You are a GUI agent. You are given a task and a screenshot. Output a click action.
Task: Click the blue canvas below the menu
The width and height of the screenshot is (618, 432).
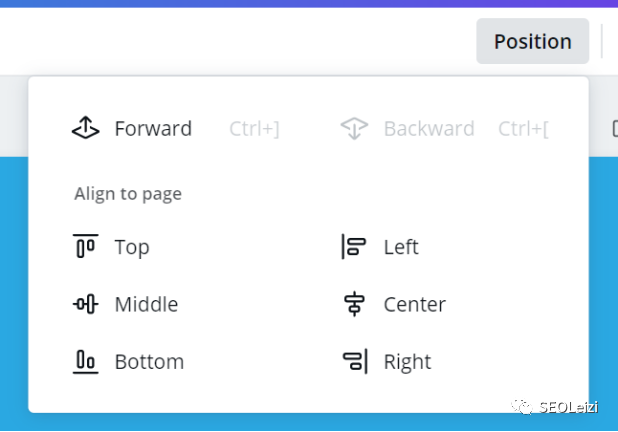click(x=300, y=422)
